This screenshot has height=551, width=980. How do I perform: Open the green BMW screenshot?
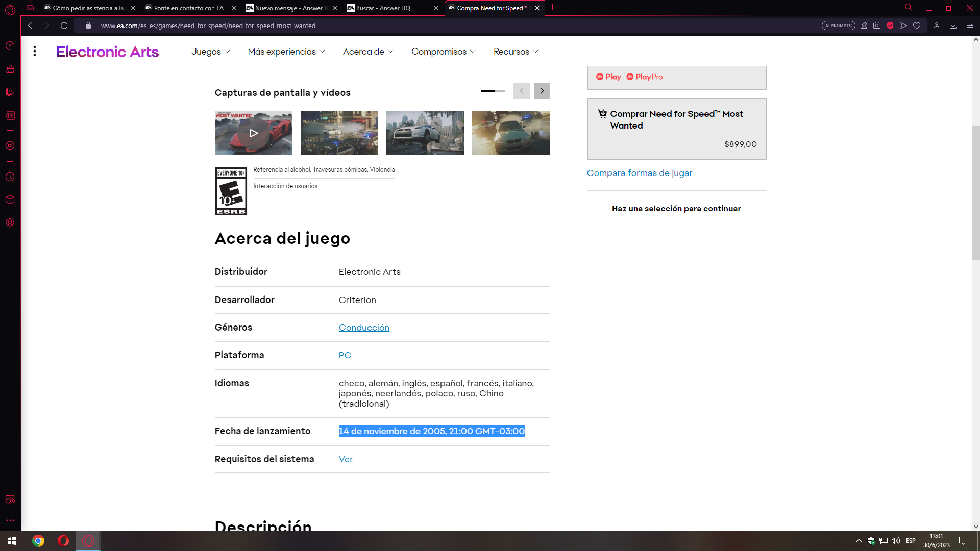(x=511, y=133)
